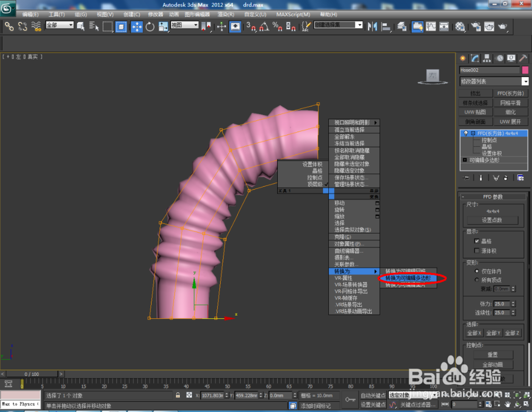Viewport: 532px width, 412px height.
Task: Activate the Select Object tool
Action: tap(81, 27)
